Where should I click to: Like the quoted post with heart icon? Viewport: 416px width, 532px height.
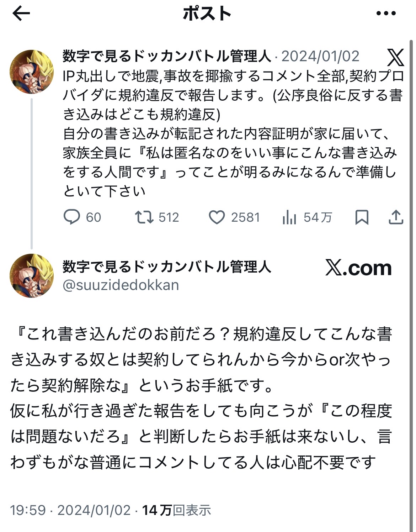click(217, 217)
